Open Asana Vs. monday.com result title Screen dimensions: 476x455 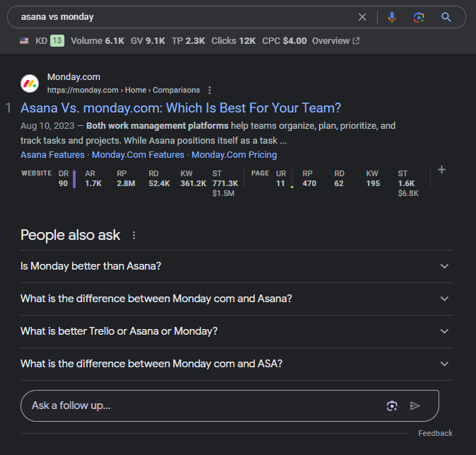(180, 108)
